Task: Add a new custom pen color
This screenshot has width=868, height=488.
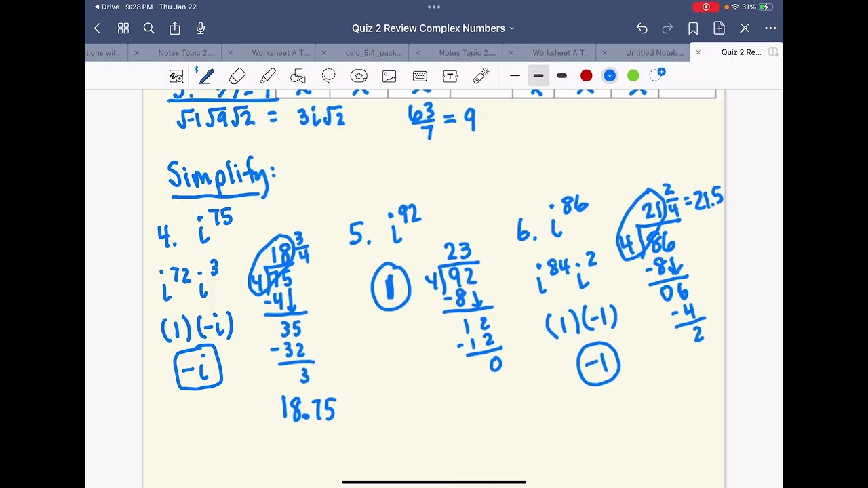Action: tap(657, 75)
